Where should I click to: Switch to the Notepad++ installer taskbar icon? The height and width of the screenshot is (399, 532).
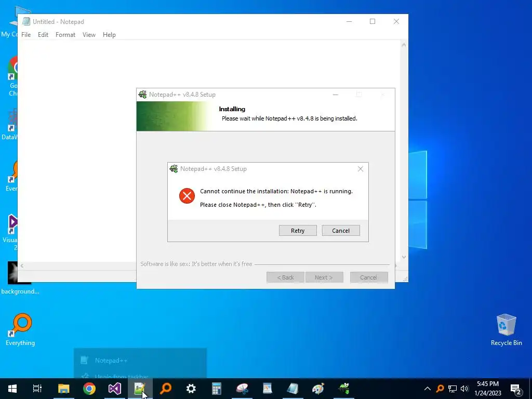coord(344,389)
